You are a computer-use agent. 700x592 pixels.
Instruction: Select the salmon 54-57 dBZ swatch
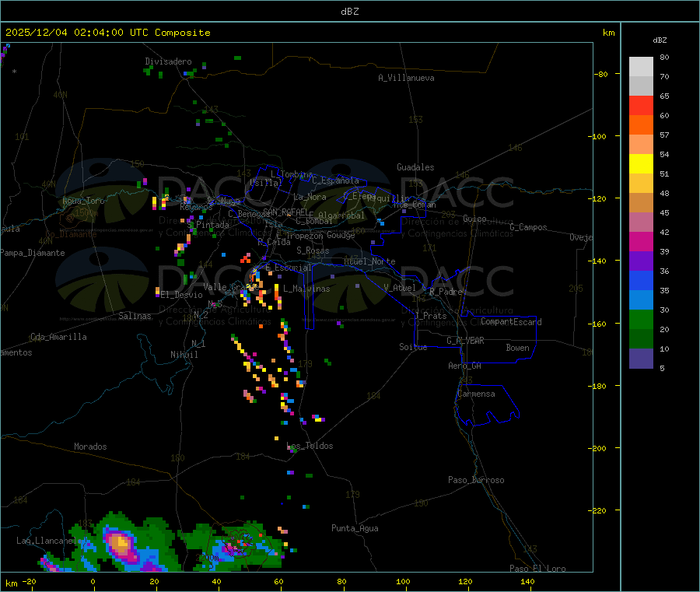click(x=641, y=145)
